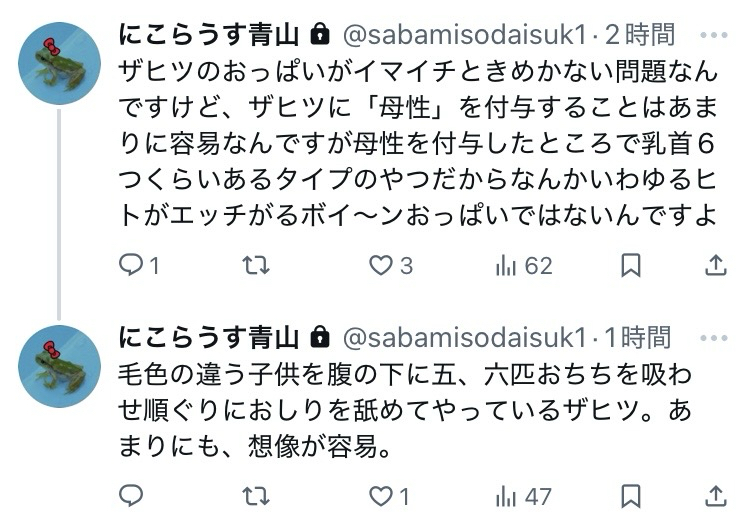Share the first tweet

pyautogui.click(x=715, y=265)
